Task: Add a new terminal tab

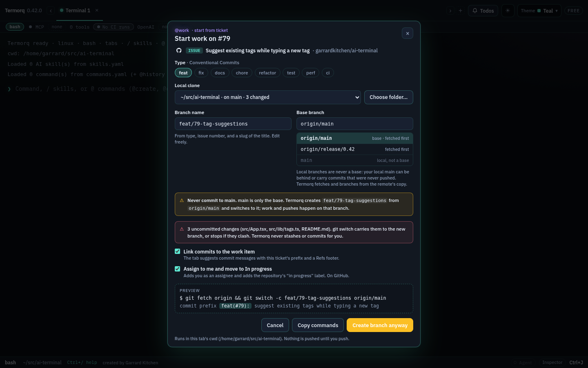Action: click(461, 11)
